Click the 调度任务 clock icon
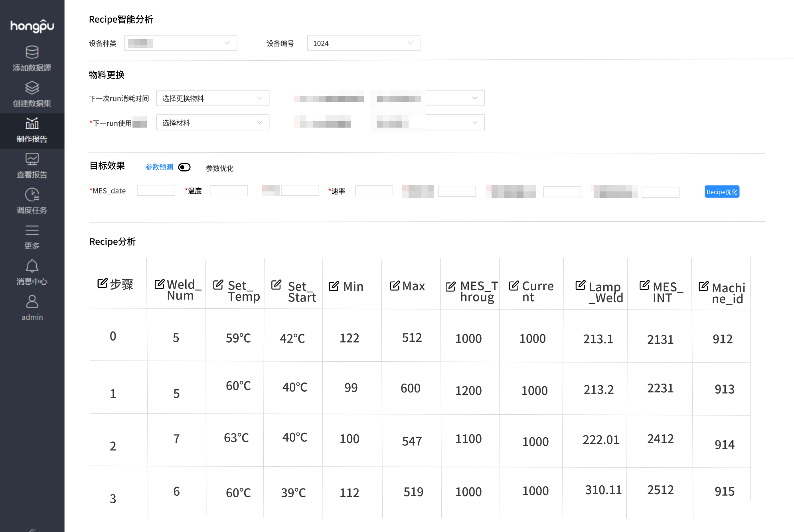This screenshot has height=532, width=794. pos(32,195)
